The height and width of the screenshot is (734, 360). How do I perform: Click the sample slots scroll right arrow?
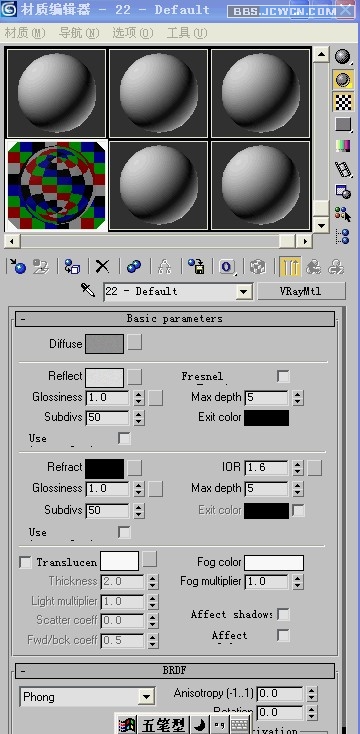pos(305,242)
